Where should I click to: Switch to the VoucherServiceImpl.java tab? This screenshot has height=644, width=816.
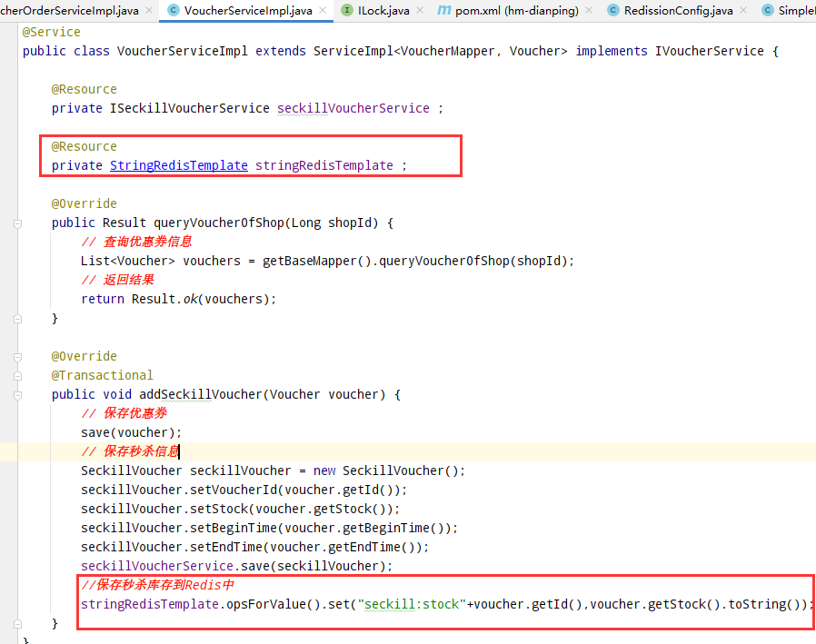(248, 10)
